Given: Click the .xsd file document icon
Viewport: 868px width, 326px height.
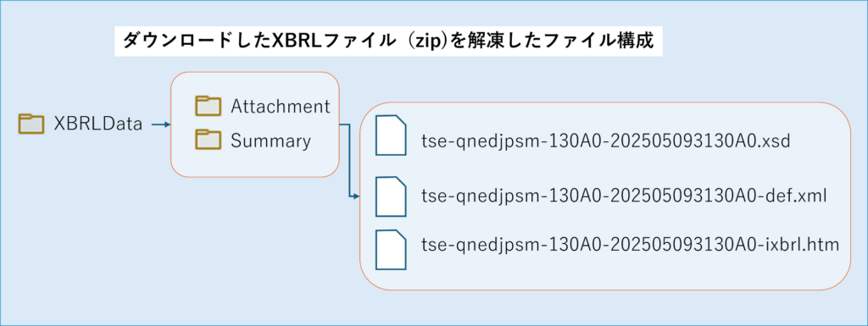Looking at the screenshot, I should pos(391,135).
